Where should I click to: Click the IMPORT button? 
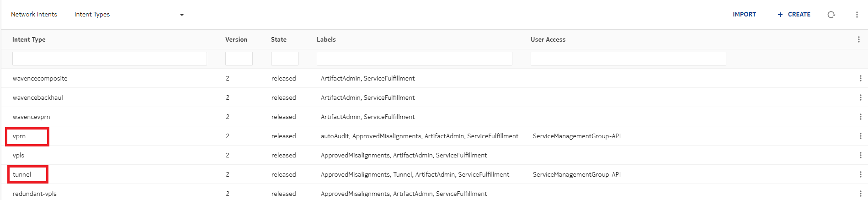744,15
